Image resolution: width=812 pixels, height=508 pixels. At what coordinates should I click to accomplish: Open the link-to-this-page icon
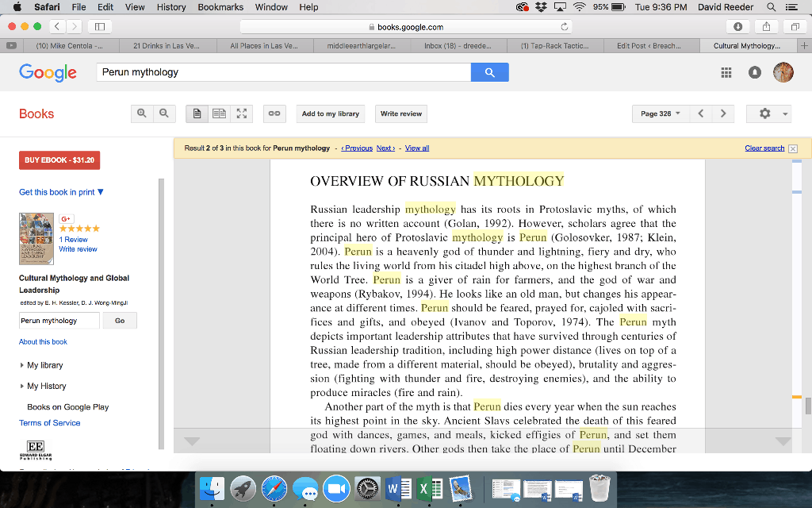(x=274, y=114)
